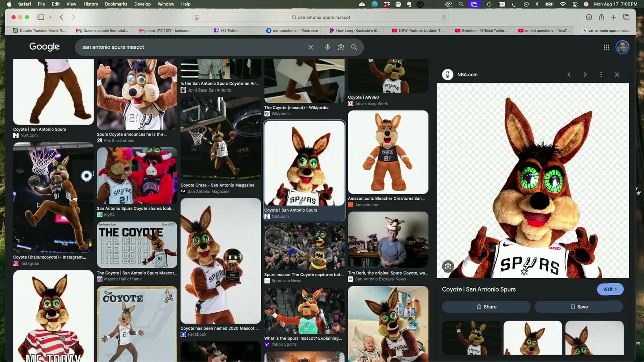Go to the Google logo homepage
Screen dimensions: 644x362
point(44,47)
